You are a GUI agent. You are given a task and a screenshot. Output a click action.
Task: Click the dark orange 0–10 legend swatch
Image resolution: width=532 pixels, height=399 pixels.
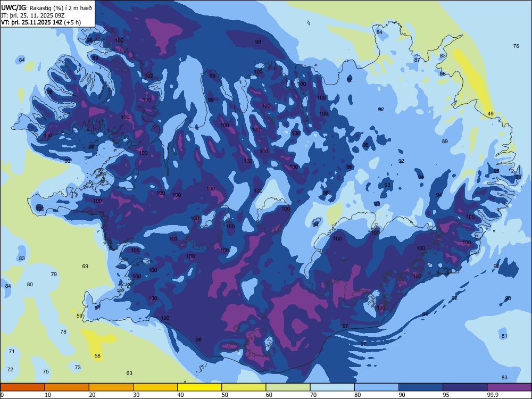tap(22, 387)
